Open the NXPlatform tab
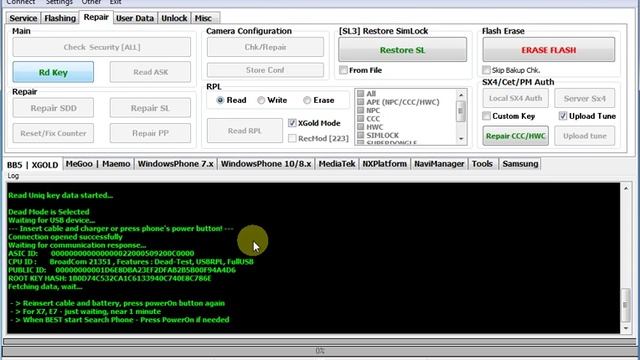Viewport: 640px width, 360px height. click(384, 164)
